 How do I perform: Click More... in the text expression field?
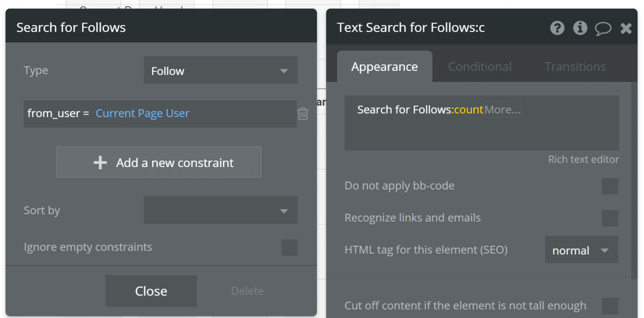[x=502, y=110]
